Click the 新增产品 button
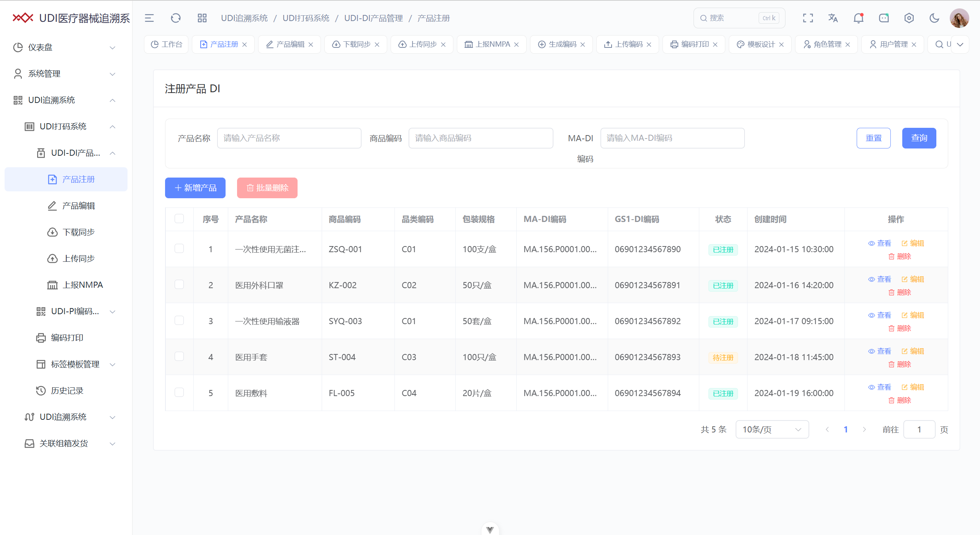980x535 pixels. pos(195,188)
